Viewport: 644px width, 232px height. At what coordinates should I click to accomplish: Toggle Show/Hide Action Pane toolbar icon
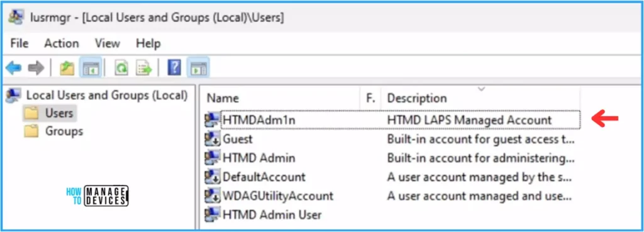coord(198,68)
